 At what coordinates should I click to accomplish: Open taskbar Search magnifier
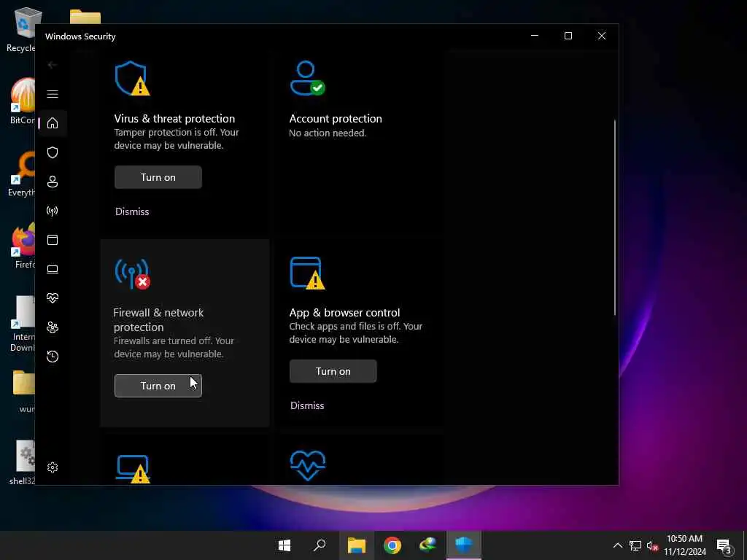point(320,545)
